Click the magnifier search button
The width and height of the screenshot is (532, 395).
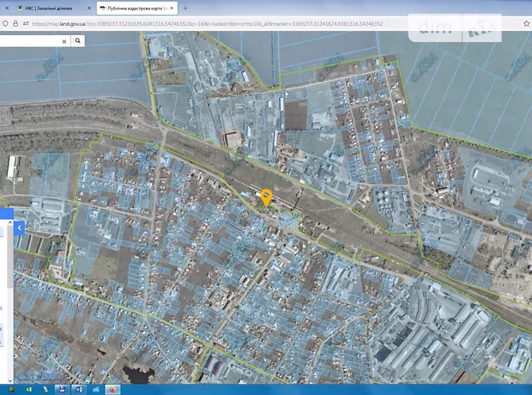click(78, 40)
